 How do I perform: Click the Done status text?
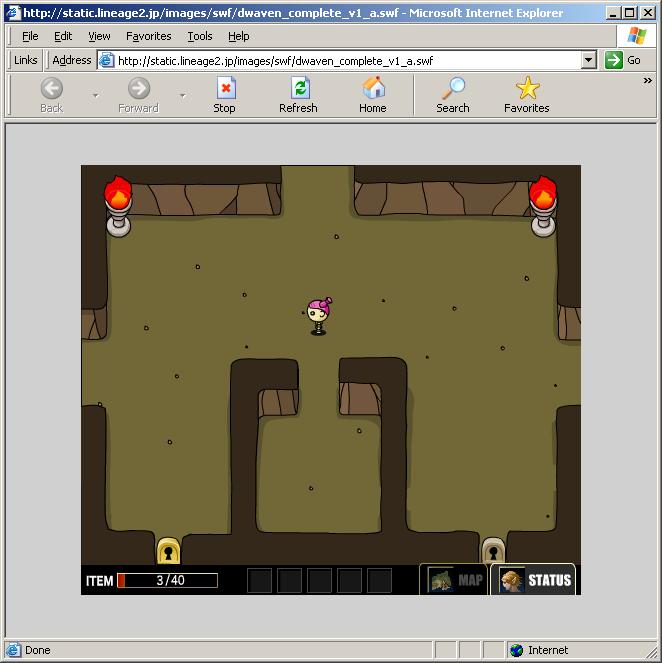point(38,650)
